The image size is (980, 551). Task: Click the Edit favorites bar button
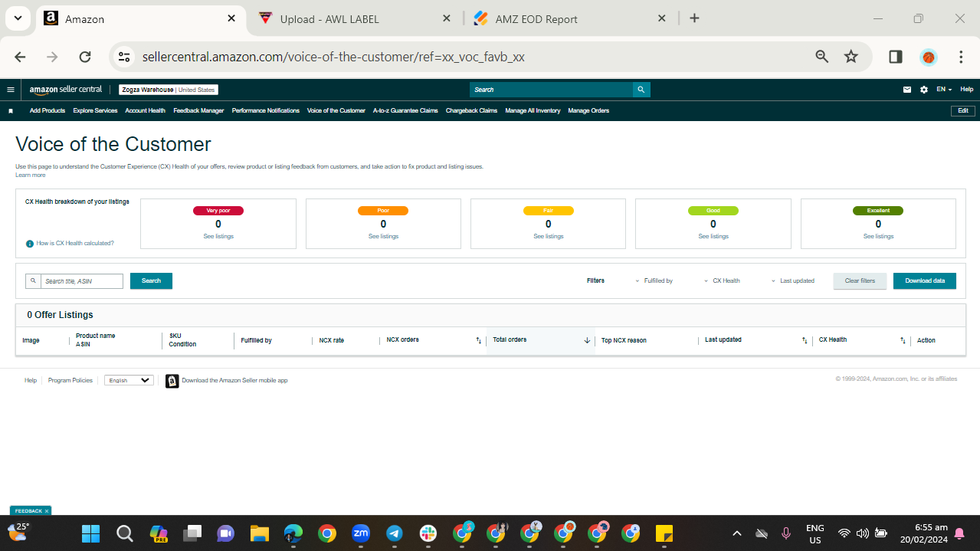[x=963, y=111]
